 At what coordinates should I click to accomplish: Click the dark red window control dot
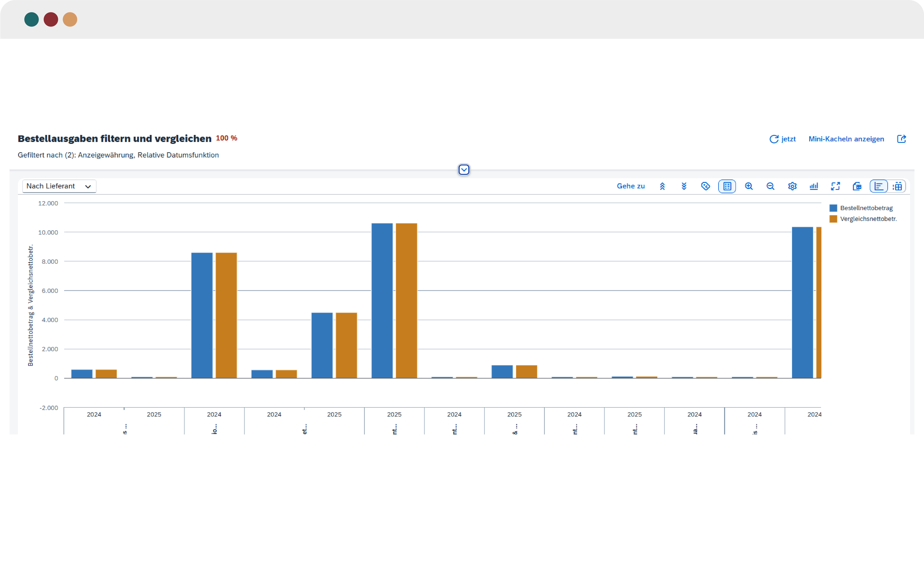coord(51,19)
